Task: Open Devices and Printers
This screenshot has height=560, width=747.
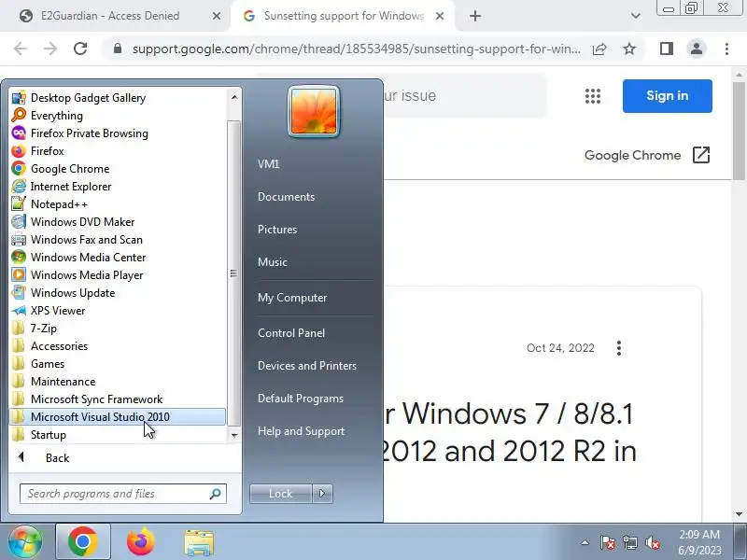Action: click(307, 366)
